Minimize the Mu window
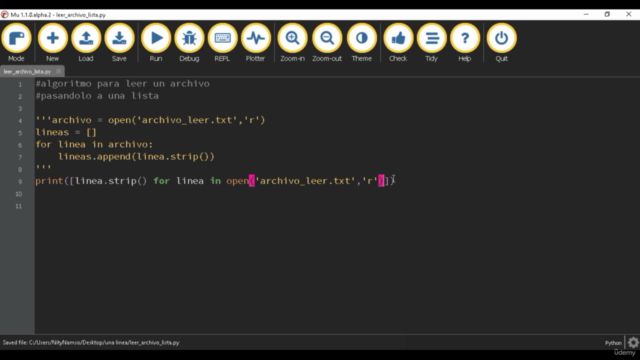 (586, 14)
